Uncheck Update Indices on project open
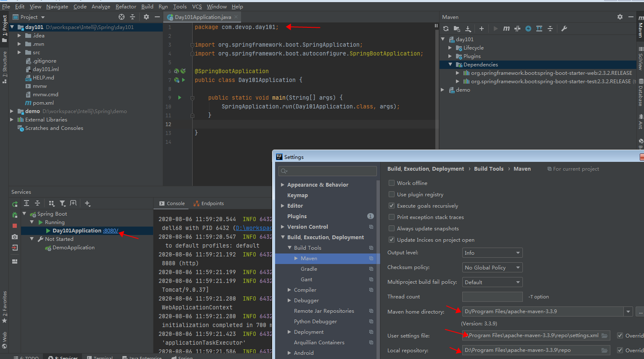The width and height of the screenshot is (644, 359). 392,240
